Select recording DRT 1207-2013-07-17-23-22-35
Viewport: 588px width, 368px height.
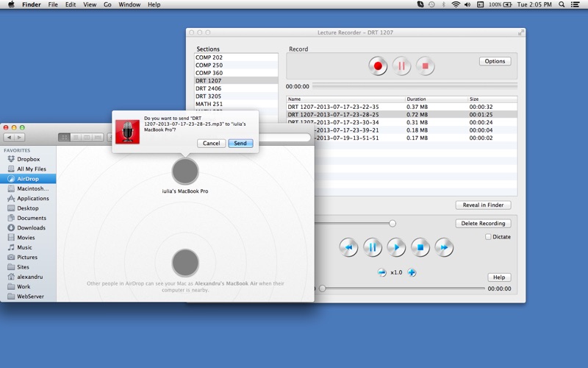pos(401,107)
